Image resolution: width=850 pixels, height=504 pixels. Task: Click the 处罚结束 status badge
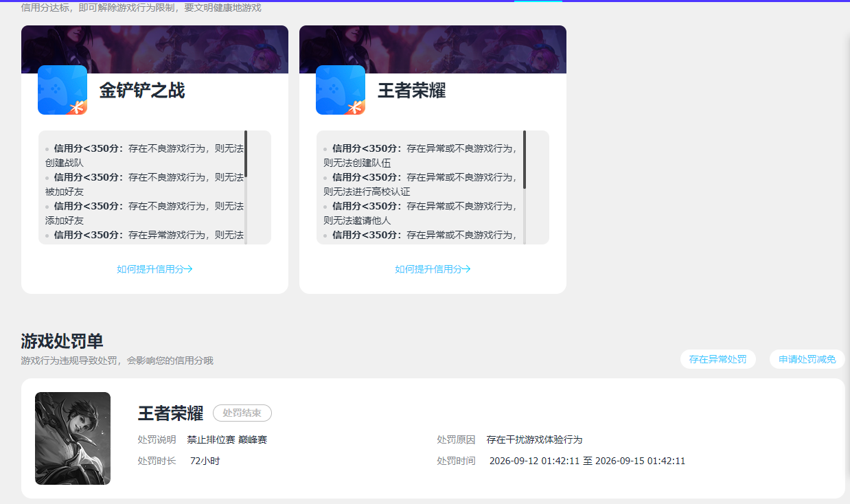(x=242, y=413)
